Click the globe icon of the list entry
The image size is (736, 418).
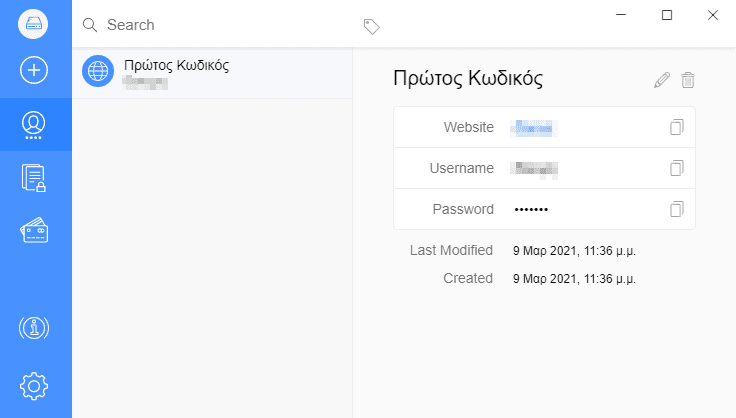click(98, 71)
